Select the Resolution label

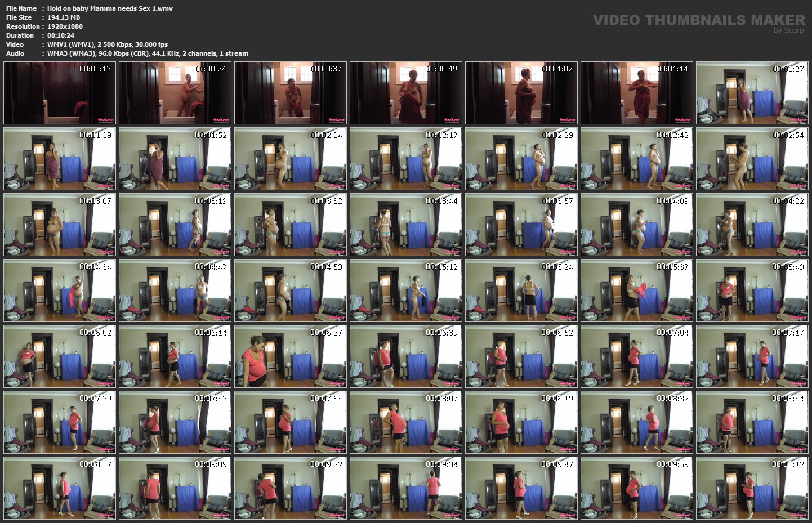23,26
